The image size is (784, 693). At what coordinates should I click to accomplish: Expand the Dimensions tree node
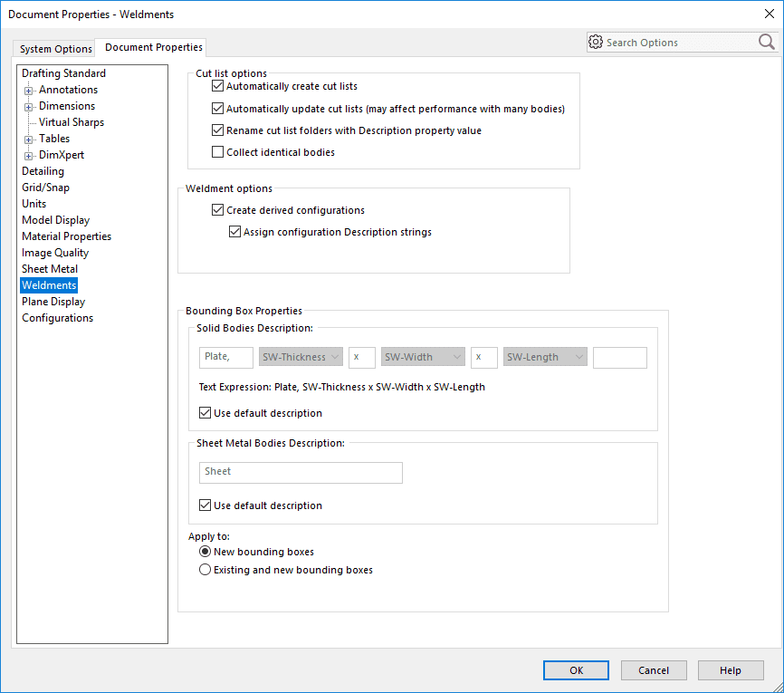click(28, 107)
